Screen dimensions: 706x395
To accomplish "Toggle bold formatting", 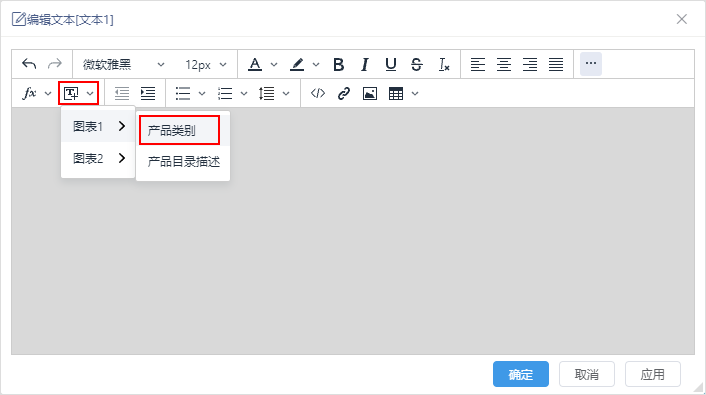I will 339,64.
